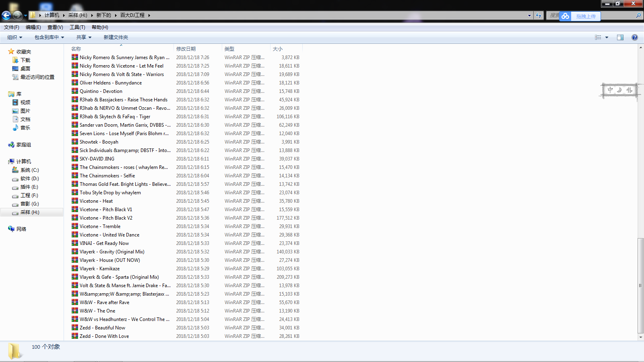The width and height of the screenshot is (644, 362).
Task: Select the System (C:) drive in sidebar
Action: 29,170
